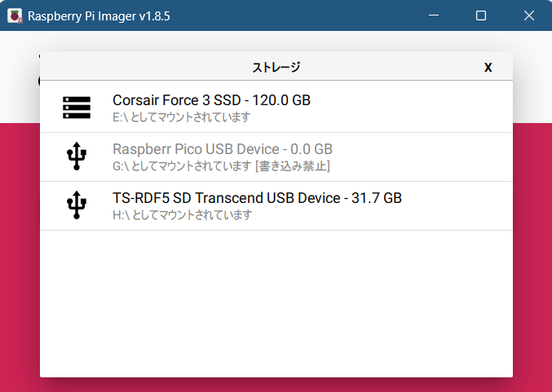The width and height of the screenshot is (552, 392).
Task: Click the E:\ としてマウントされています subtitle
Action: coord(182,117)
